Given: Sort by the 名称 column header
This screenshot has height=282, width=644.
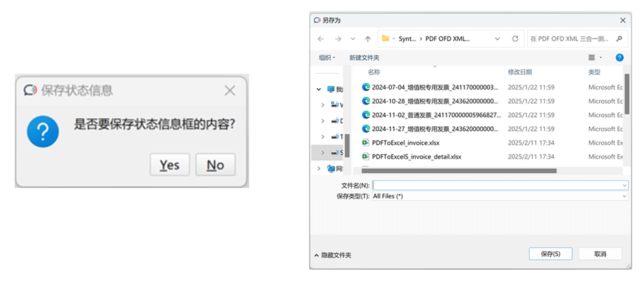Looking at the screenshot, I should (x=374, y=72).
